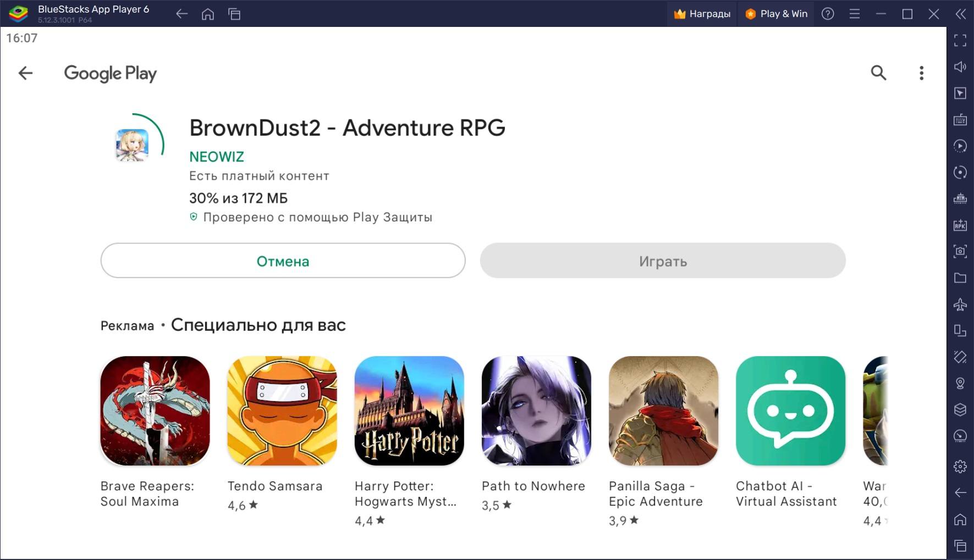Open the Награды rewards button

tap(702, 14)
